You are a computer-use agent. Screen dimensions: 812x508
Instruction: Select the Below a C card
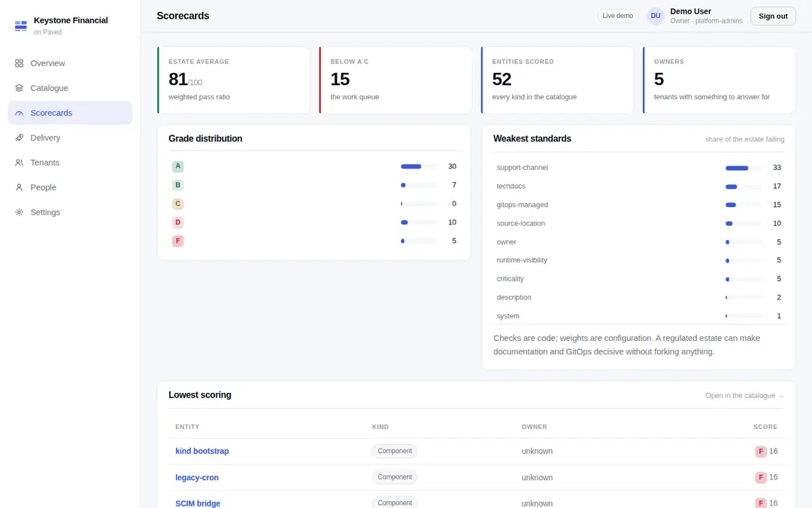(395, 81)
